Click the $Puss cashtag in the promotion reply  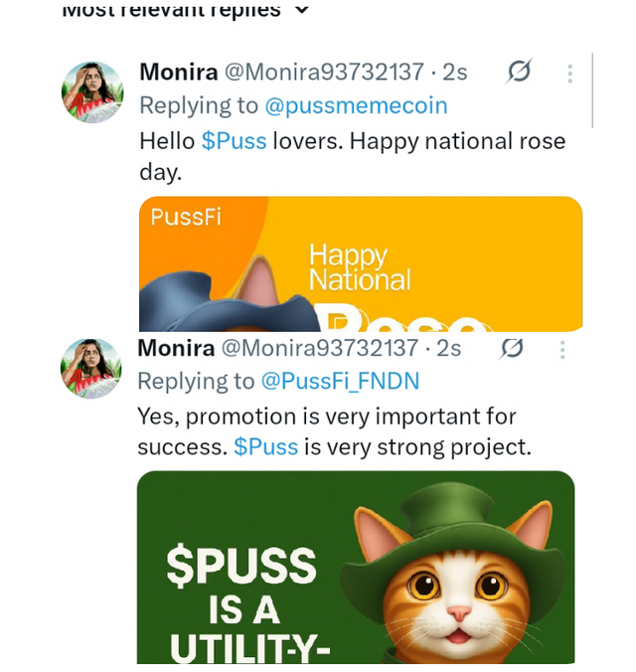point(266,446)
